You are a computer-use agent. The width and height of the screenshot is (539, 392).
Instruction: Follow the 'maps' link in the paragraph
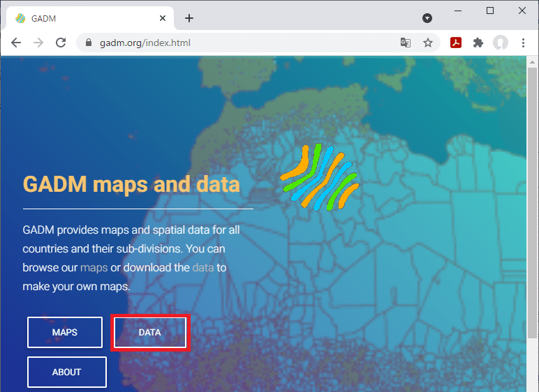(x=94, y=268)
